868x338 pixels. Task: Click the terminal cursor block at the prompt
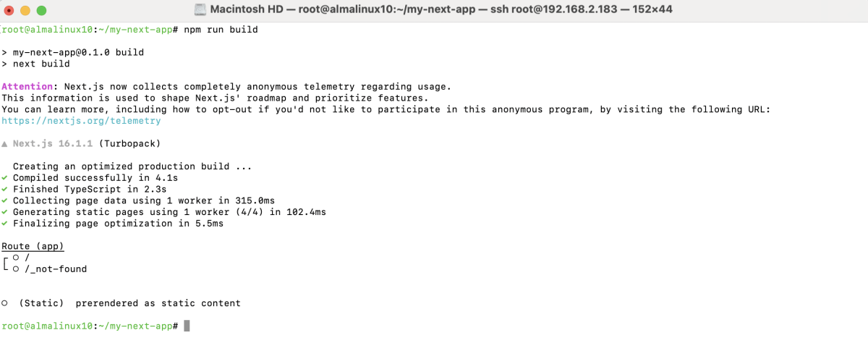pos(187,326)
